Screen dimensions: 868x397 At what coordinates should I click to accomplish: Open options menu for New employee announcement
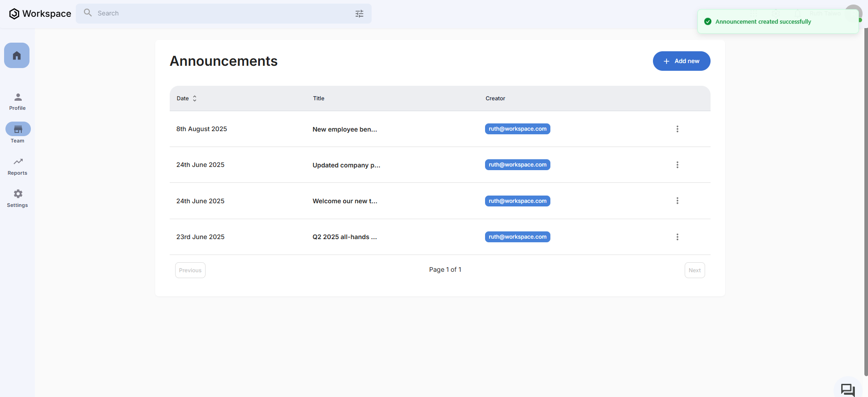click(677, 129)
